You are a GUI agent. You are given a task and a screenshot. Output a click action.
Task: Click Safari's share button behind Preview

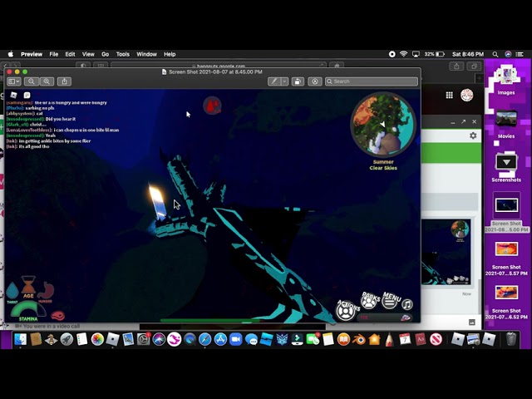(x=456, y=66)
